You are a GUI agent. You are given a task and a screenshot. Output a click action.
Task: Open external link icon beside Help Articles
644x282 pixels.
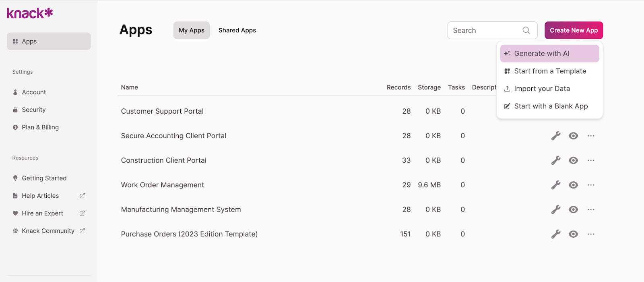[x=83, y=196]
